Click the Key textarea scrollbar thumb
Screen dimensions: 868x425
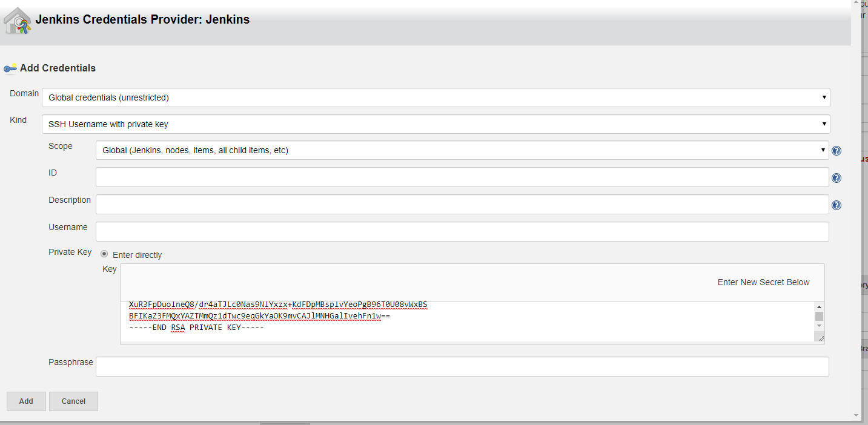[x=819, y=316]
